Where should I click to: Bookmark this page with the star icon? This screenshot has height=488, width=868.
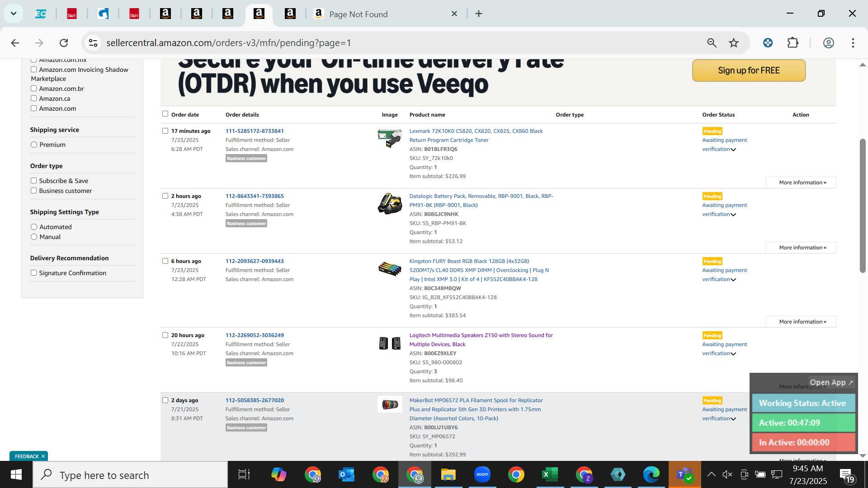point(734,43)
